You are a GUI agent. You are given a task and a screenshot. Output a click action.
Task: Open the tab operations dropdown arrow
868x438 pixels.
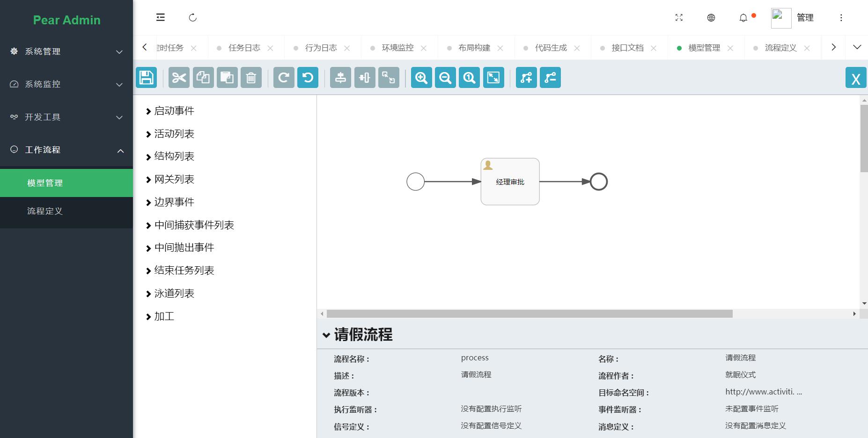[857, 47]
